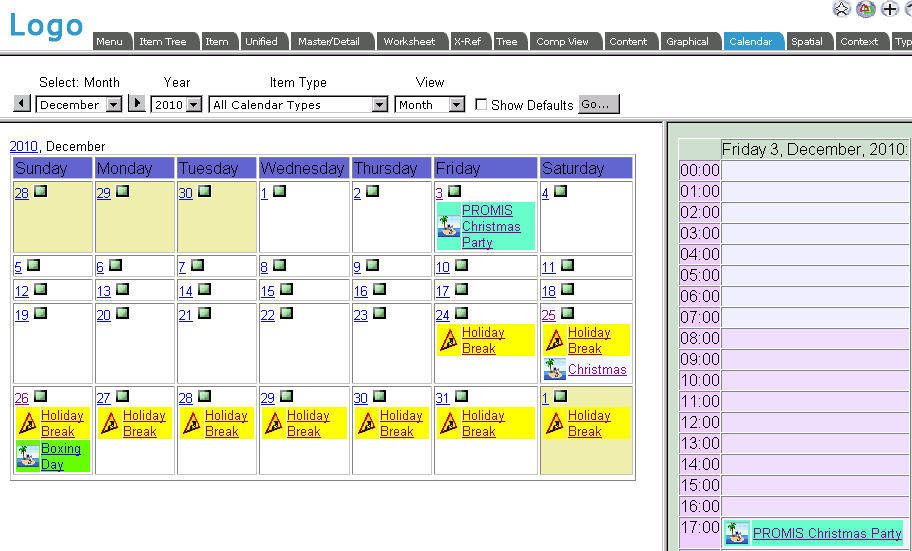Click the Christmas island icon on December 25
This screenshot has height=551, width=912.
tap(555, 370)
